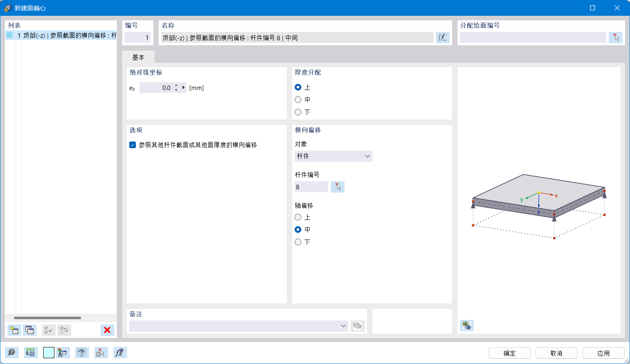
Task: Click the red X clear icon beside 分配给面编号
Action: 615,37
